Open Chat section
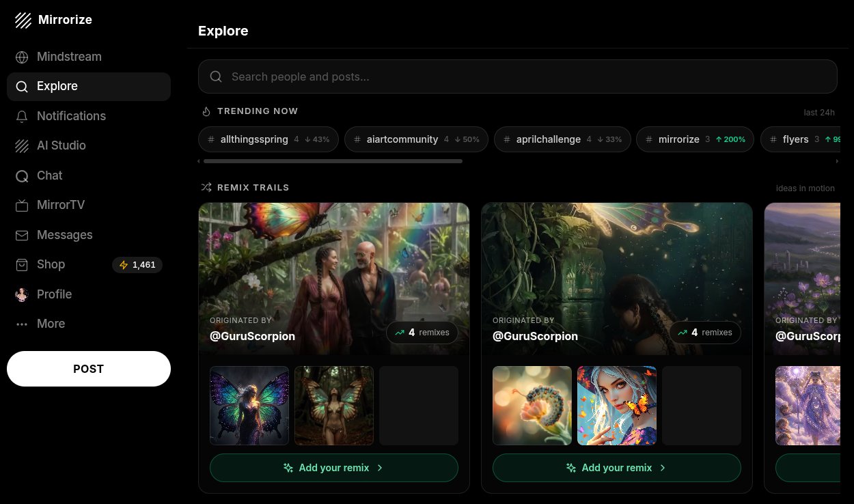Viewport: 854px width, 504px height. (x=89, y=176)
